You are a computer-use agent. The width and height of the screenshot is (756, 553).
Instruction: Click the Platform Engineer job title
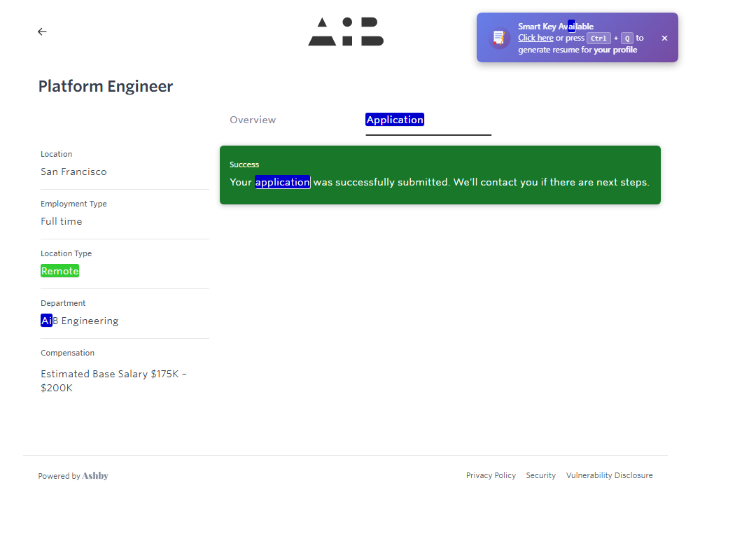pos(106,86)
